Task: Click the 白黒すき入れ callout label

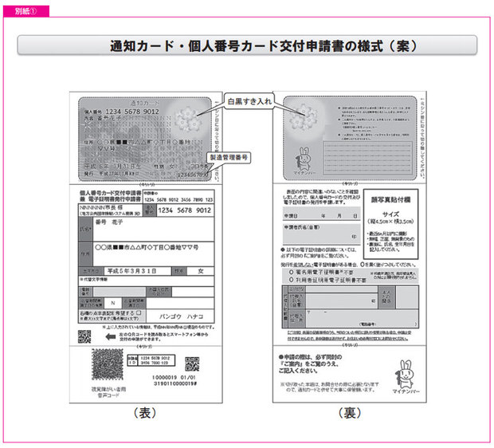Action: (x=249, y=104)
